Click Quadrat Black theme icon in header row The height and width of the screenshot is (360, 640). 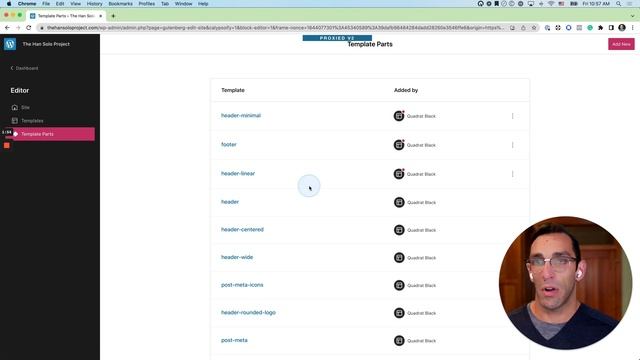coord(399,202)
